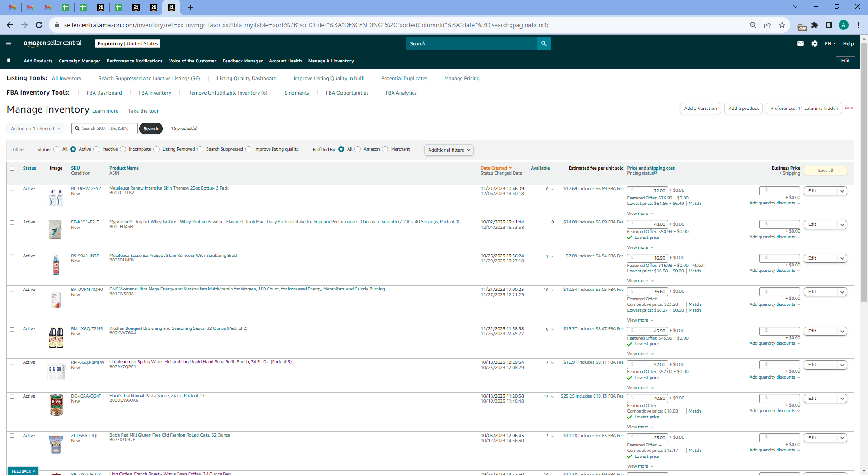This screenshot has height=475, width=868.
Task: Reload the current page
Action: [39, 25]
